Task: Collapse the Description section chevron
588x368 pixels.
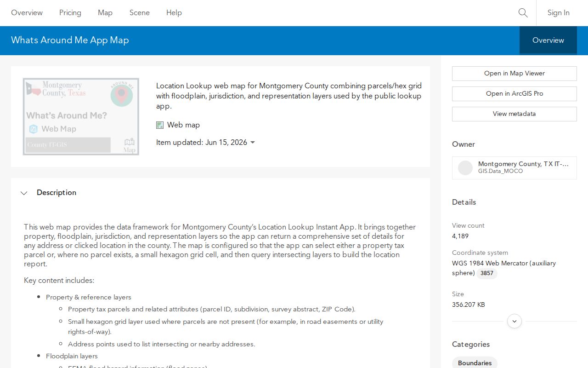Action: point(24,193)
